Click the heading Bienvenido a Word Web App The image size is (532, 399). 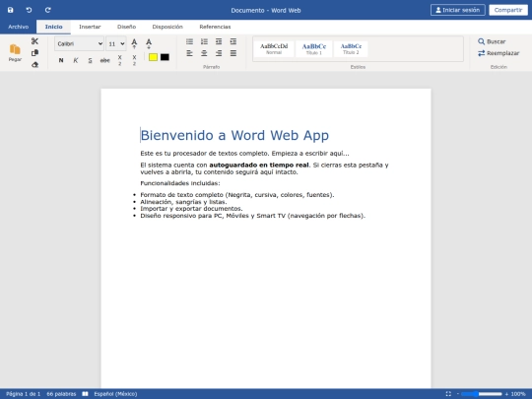pyautogui.click(x=234, y=135)
